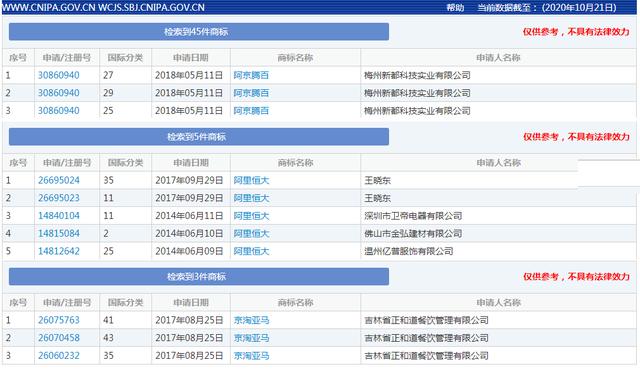Click date 2018年05月11日 in class 29 row
The width and height of the screenshot is (640, 374).
[x=189, y=93]
